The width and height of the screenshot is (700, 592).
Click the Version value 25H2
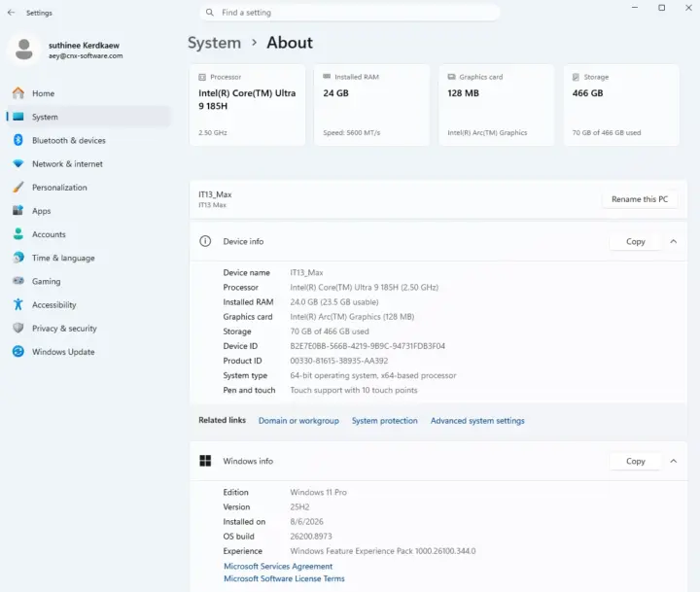(299, 506)
